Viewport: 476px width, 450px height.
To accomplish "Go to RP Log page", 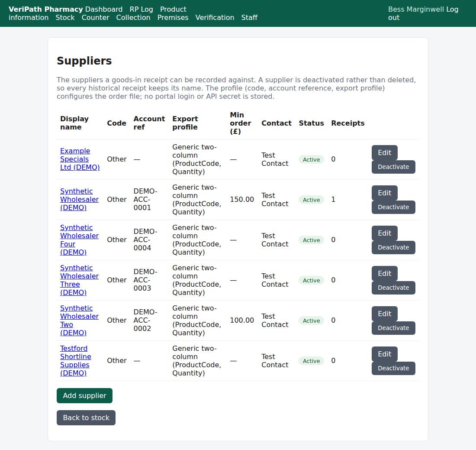I will [x=141, y=9].
